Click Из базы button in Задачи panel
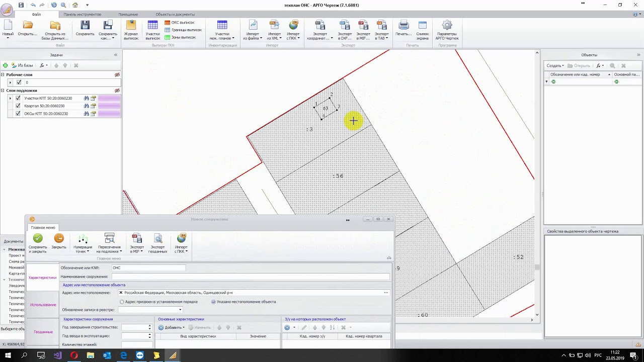644x362 pixels. click(x=22, y=65)
